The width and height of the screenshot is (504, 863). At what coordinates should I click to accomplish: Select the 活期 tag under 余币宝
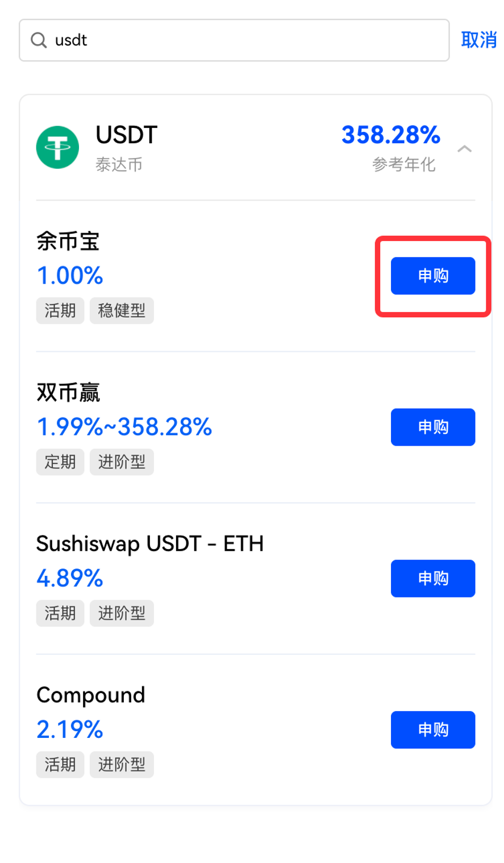tap(60, 310)
